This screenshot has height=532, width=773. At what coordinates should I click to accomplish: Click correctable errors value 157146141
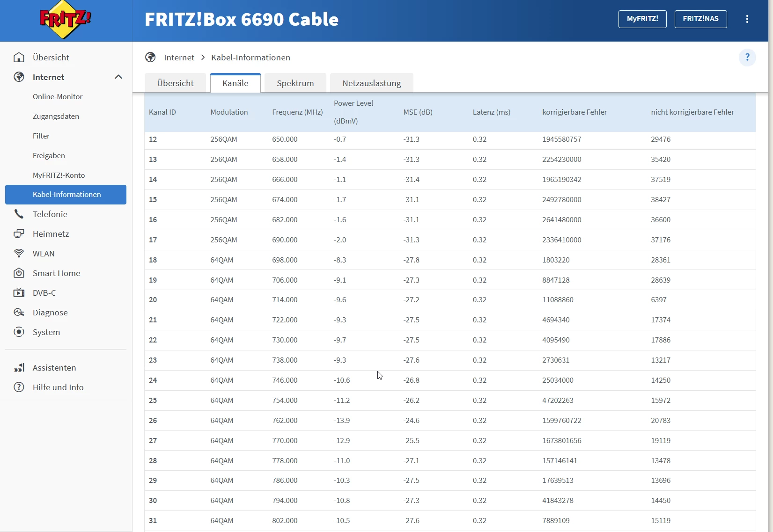tap(560, 461)
